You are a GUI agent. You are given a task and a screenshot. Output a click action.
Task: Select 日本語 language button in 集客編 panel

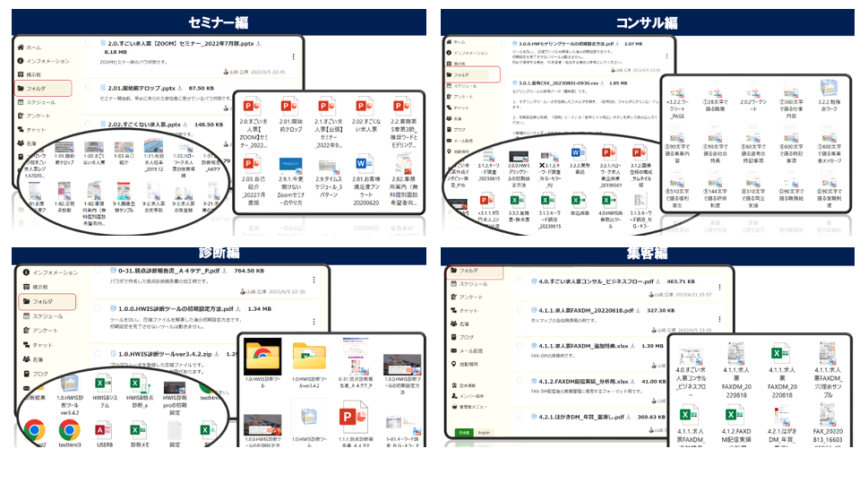tap(464, 433)
